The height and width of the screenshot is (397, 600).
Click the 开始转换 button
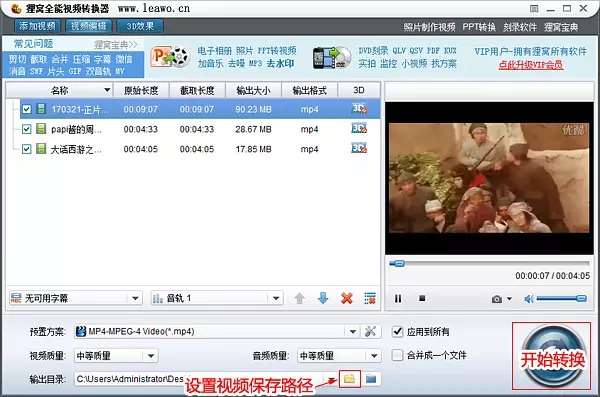click(551, 356)
